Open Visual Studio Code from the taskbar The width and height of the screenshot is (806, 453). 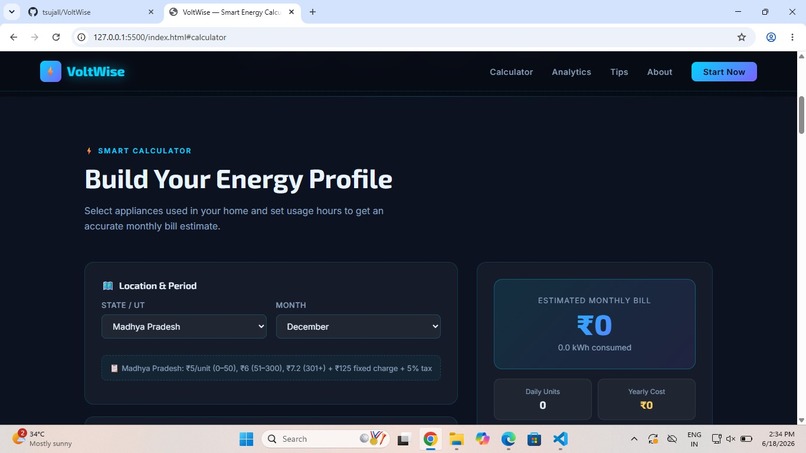pyautogui.click(x=560, y=439)
